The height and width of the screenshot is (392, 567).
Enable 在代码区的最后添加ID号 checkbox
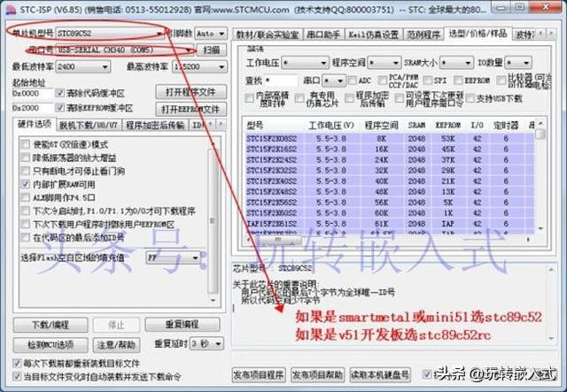click(25, 238)
